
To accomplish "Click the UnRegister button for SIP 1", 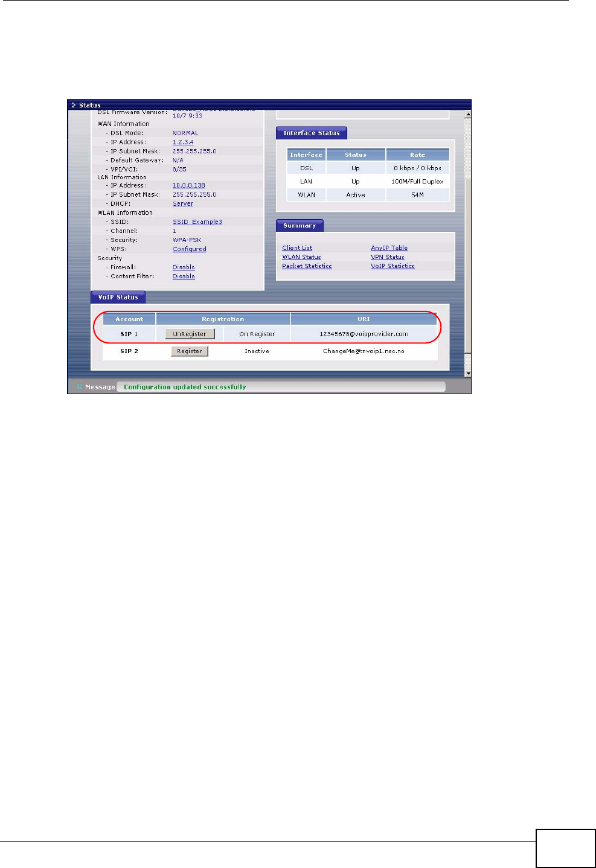I will 190,334.
